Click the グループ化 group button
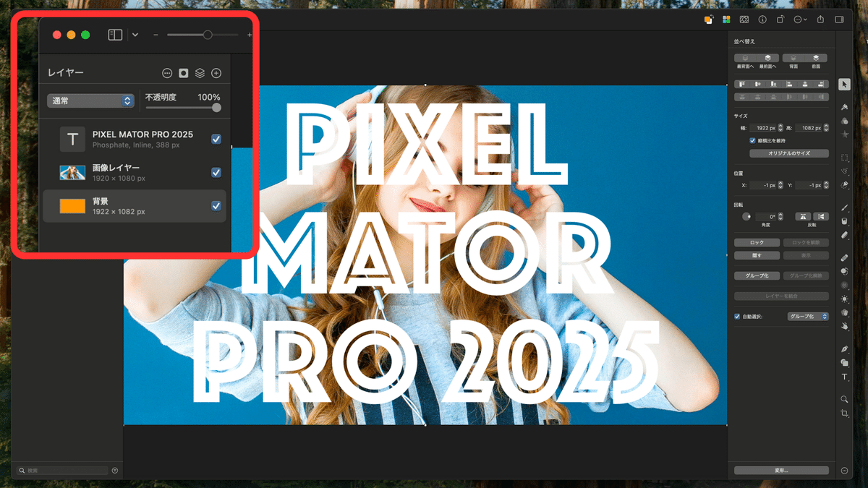The height and width of the screenshot is (488, 868). (x=757, y=275)
